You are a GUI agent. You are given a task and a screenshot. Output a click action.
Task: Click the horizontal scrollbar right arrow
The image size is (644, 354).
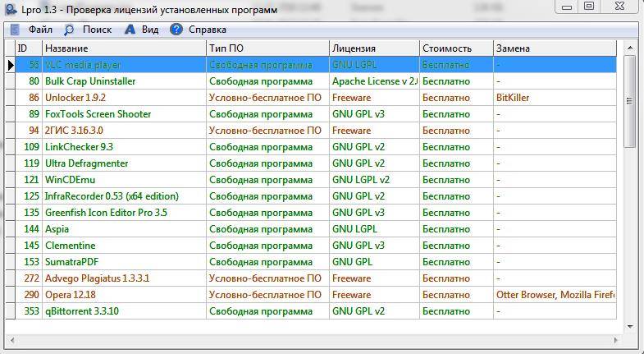pyautogui.click(x=615, y=340)
